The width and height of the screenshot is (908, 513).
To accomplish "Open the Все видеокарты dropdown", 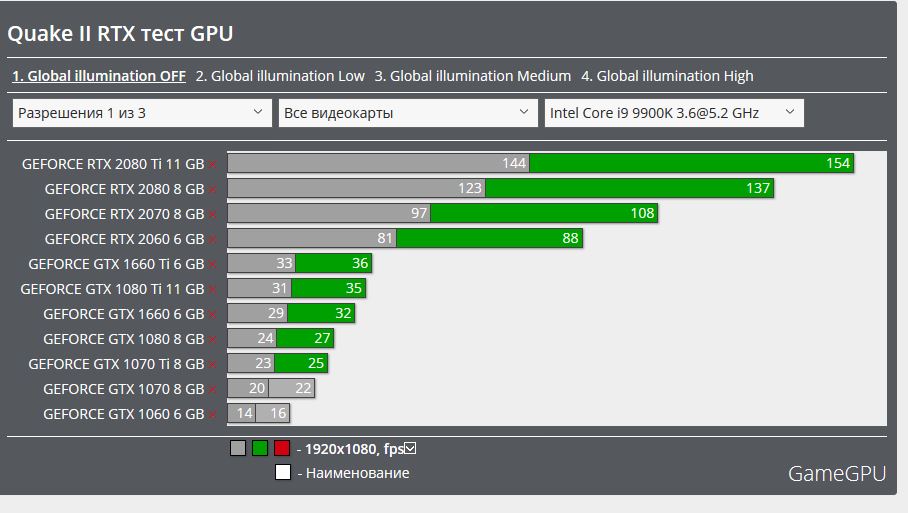I will (x=408, y=113).
